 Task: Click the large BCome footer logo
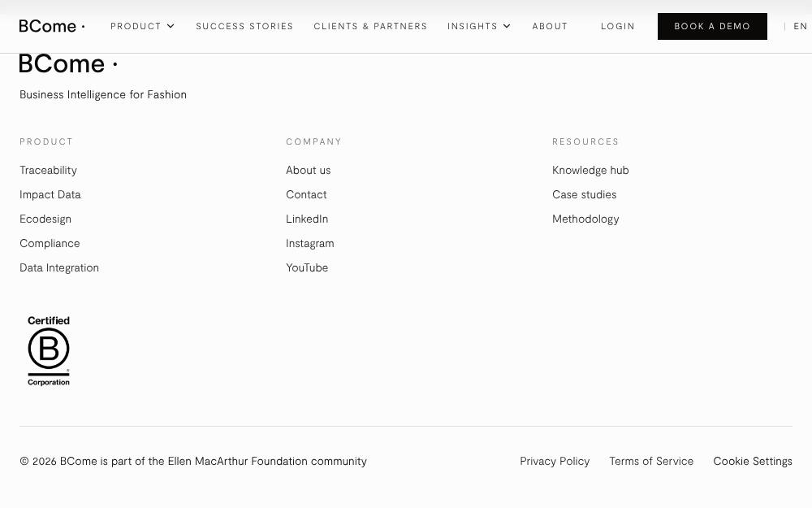pos(68,63)
